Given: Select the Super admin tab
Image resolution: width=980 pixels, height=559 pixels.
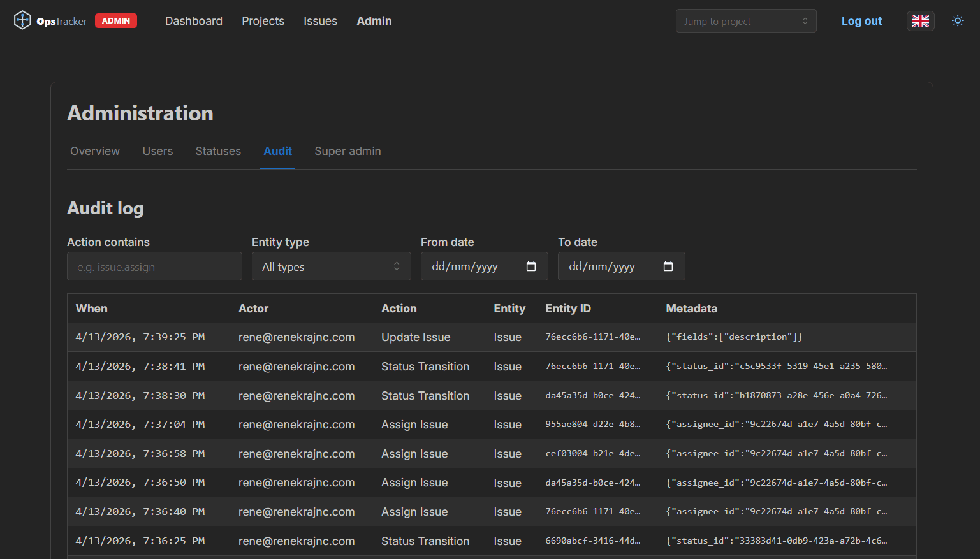Looking at the screenshot, I should pos(347,151).
